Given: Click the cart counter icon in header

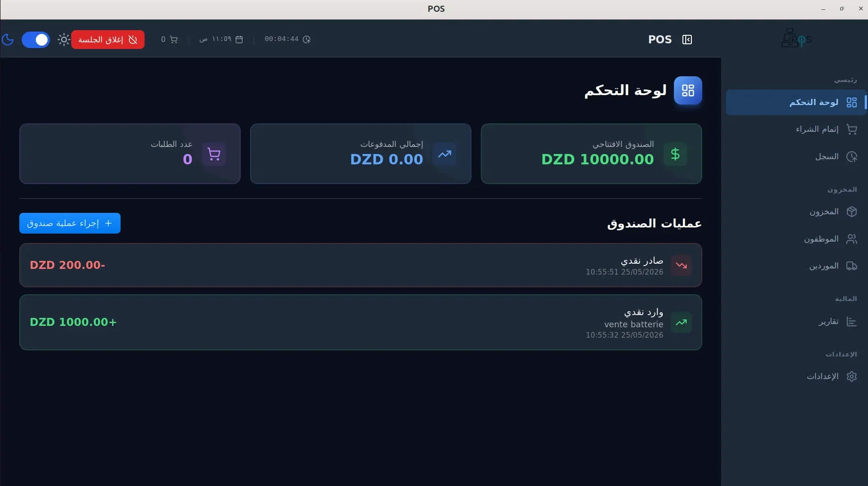Looking at the screenshot, I should (174, 40).
